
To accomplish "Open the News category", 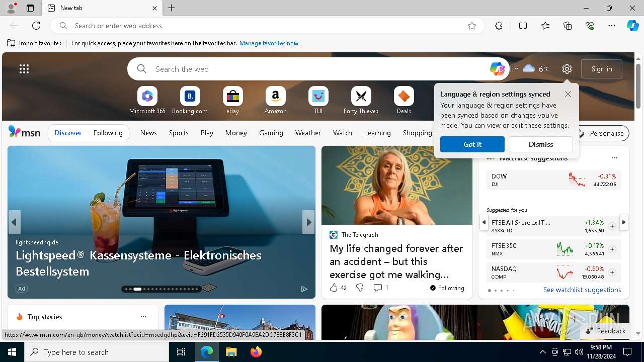I will [148, 133].
